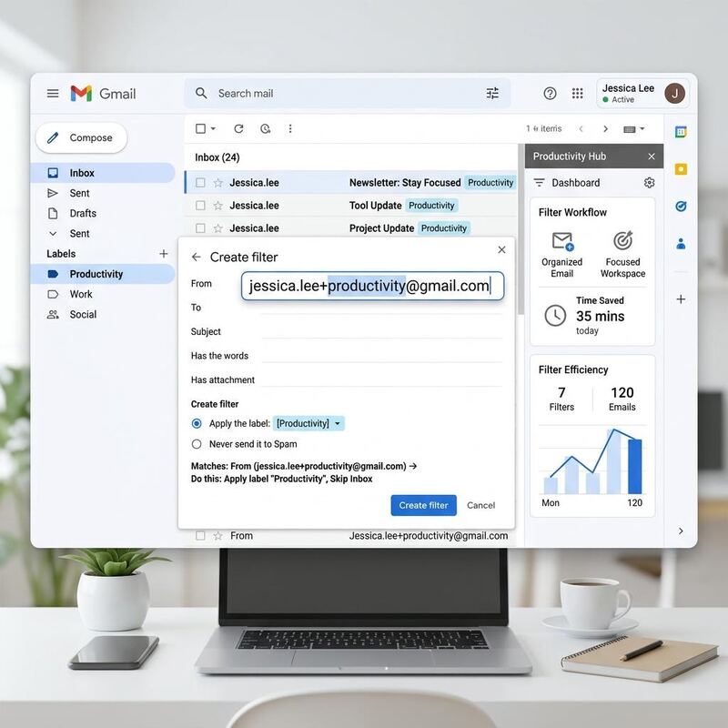The image size is (728, 728).
Task: Open Google Keep side panel icon
Action: coord(681,169)
